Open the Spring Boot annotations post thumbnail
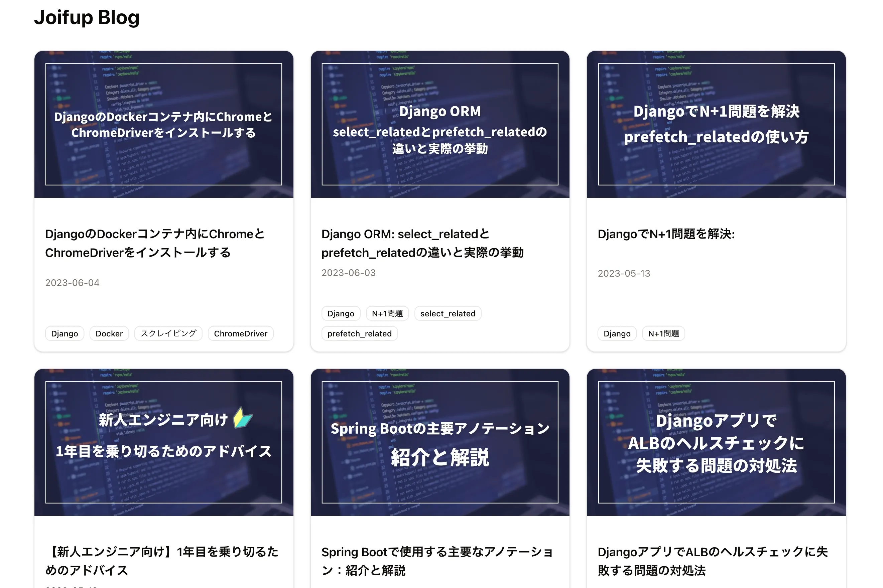 (439, 442)
